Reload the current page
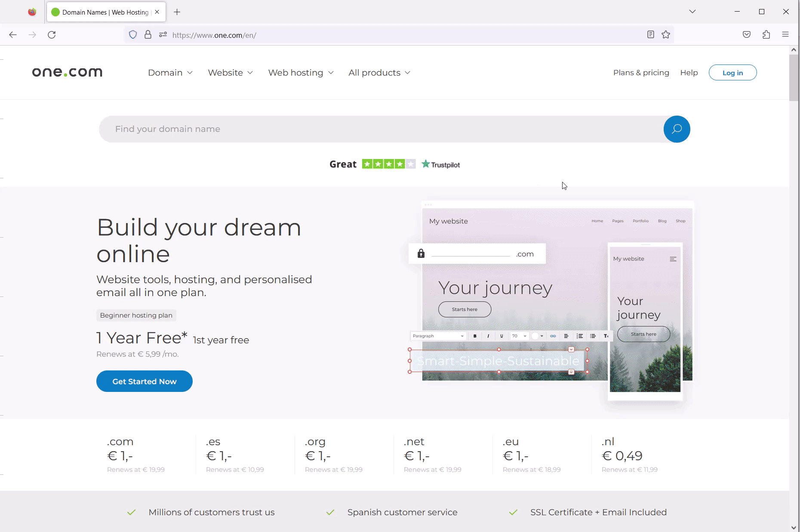Viewport: 800px width, 532px height. click(52, 35)
